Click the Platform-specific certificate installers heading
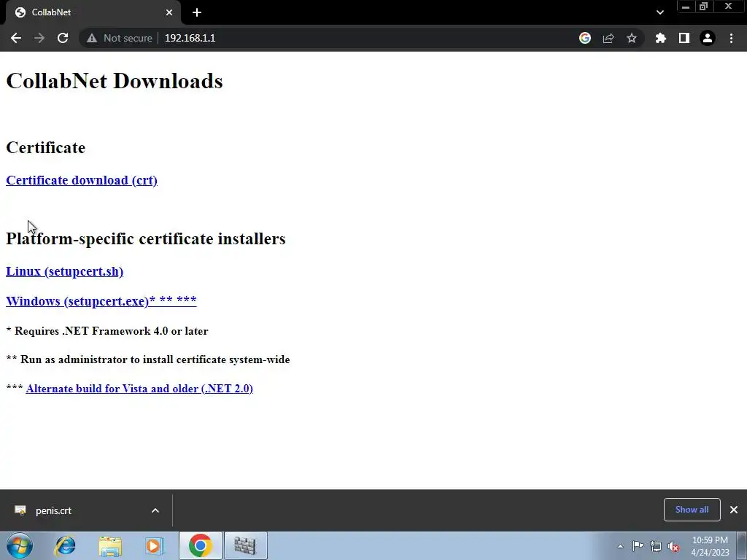This screenshot has height=560, width=747. pyautogui.click(x=146, y=238)
